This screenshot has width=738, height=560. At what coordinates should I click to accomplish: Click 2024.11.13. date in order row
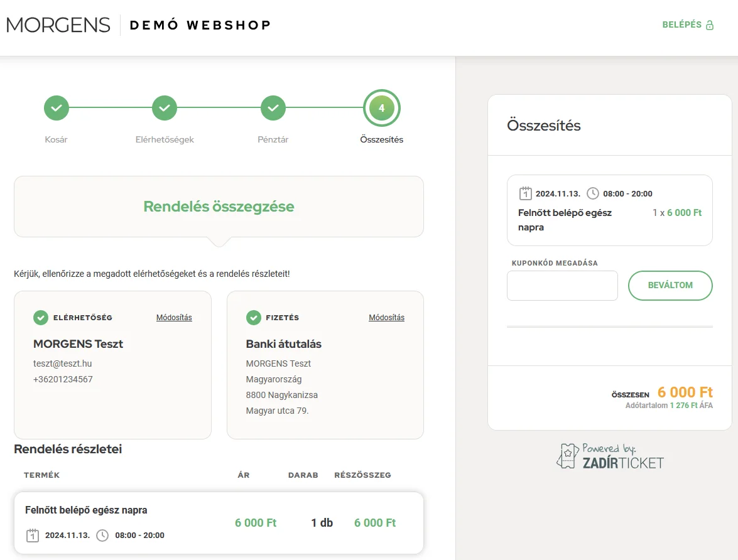pos(67,535)
